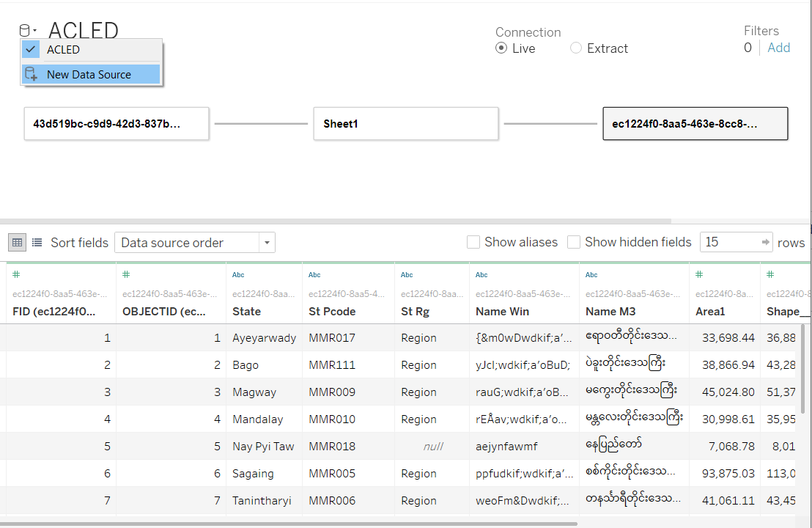Click the Abc type icon above Name Win
Screen dimensions: 812x528
click(481, 275)
